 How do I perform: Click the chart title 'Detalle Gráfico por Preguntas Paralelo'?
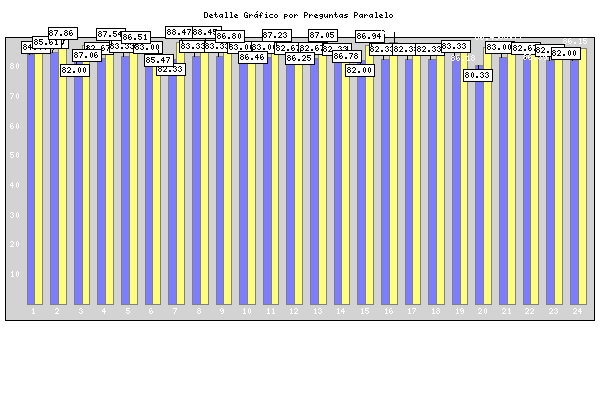(x=298, y=15)
